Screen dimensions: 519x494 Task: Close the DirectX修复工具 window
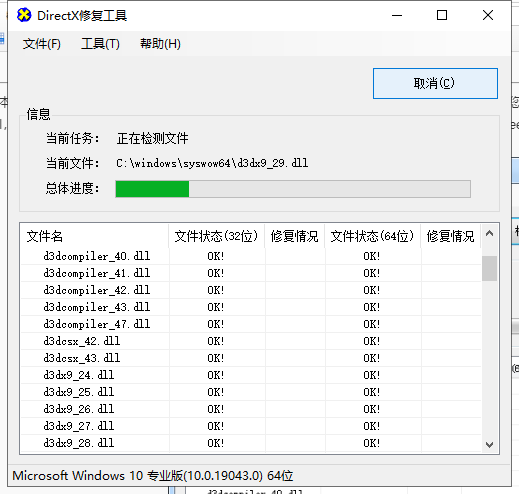point(488,15)
